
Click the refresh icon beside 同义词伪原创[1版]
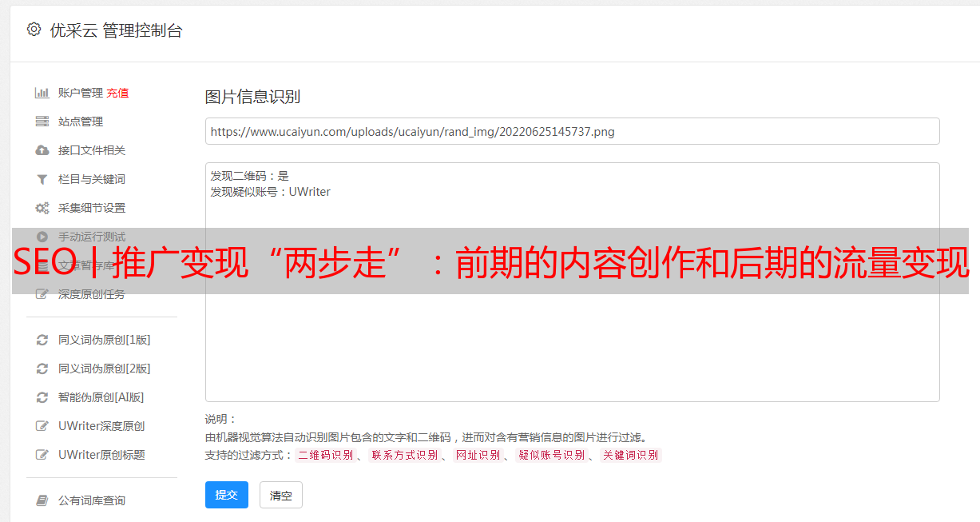point(42,340)
